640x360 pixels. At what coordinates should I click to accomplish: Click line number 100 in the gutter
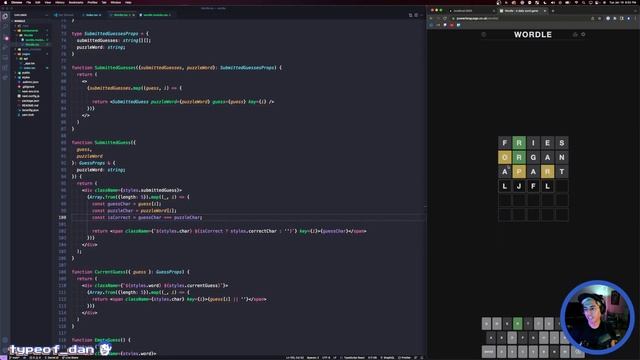coord(62,218)
